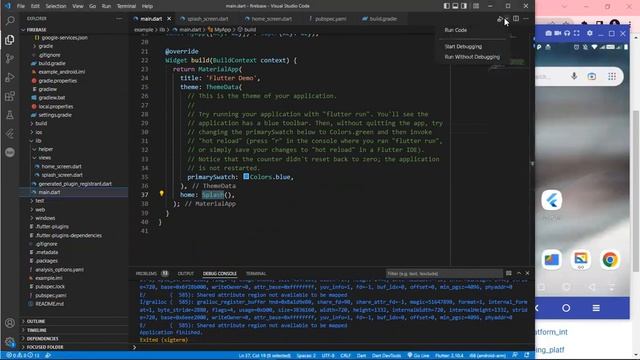Open the Testing flask icon

point(10,115)
